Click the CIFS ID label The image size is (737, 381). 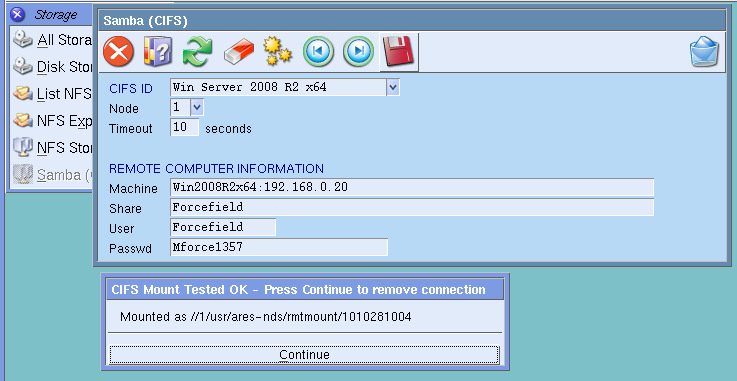pos(131,88)
